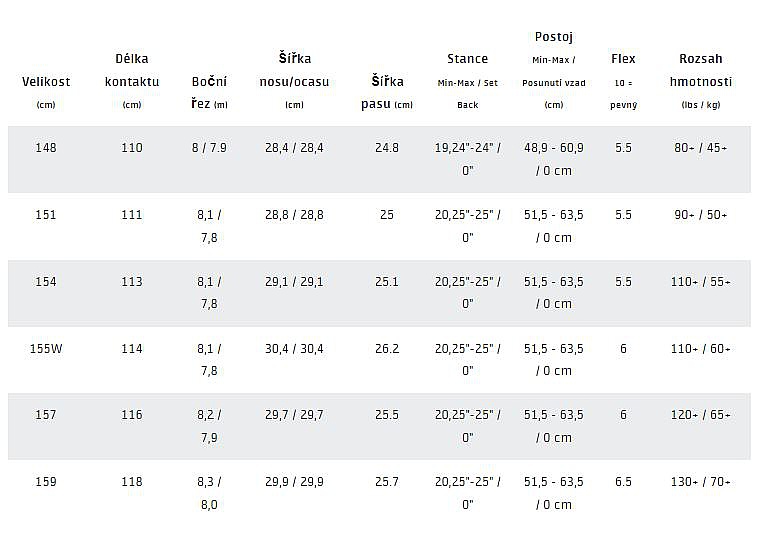Image resolution: width=762 pixels, height=557 pixels.
Task: Click the 8 / 7.9 sidecut value
Action: pos(209,148)
